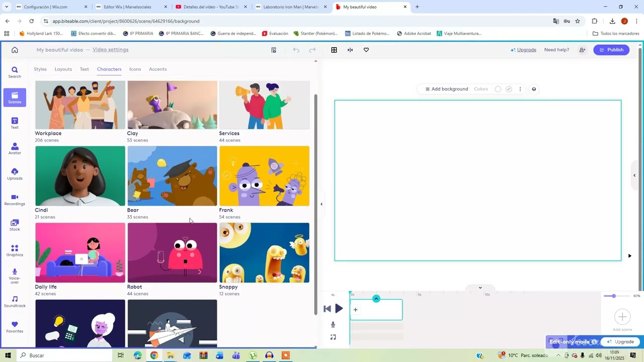
Task: Click the Upgrade link in top bar
Action: [x=523, y=50]
